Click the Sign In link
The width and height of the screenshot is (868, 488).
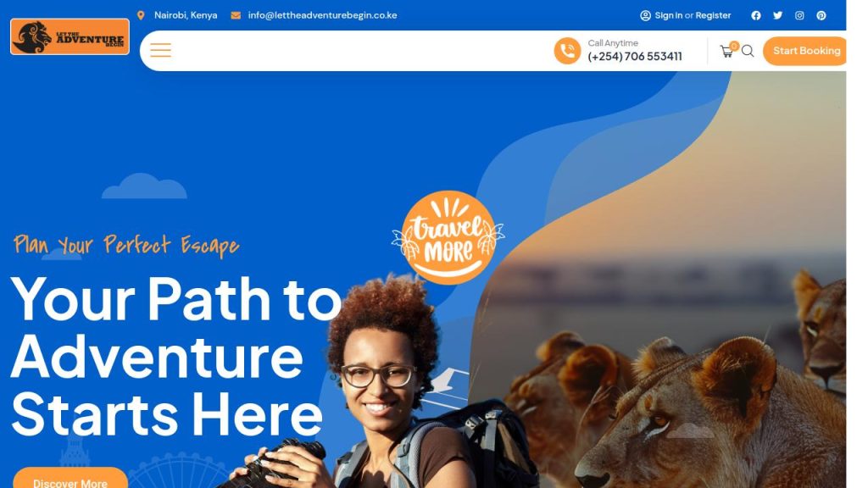tap(669, 15)
